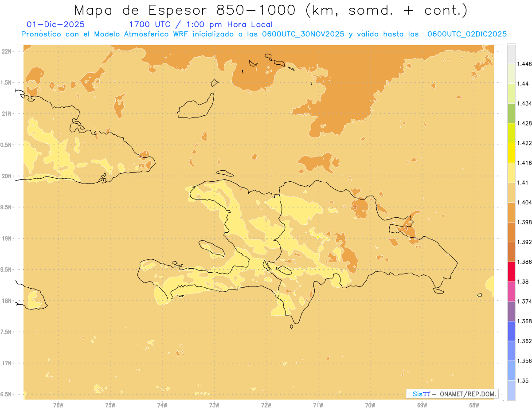This screenshot has height=411, width=532.
Task: Click colorbar label '1.374'
Action: pyautogui.click(x=524, y=301)
